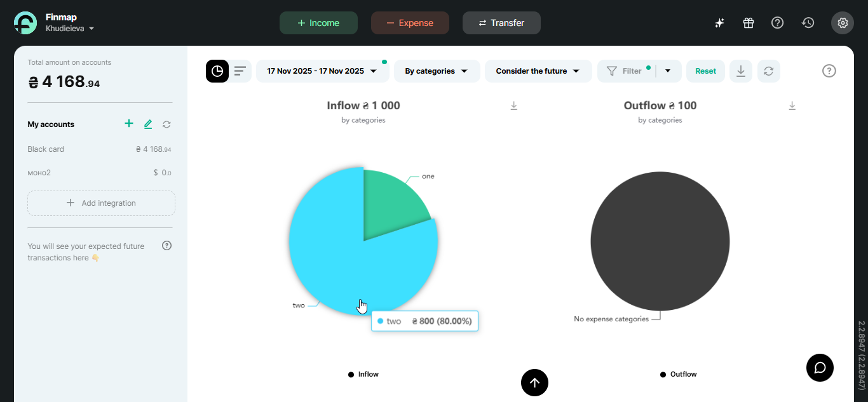This screenshot has height=402, width=868.
Task: Add a new account with plus icon
Action: click(x=129, y=124)
